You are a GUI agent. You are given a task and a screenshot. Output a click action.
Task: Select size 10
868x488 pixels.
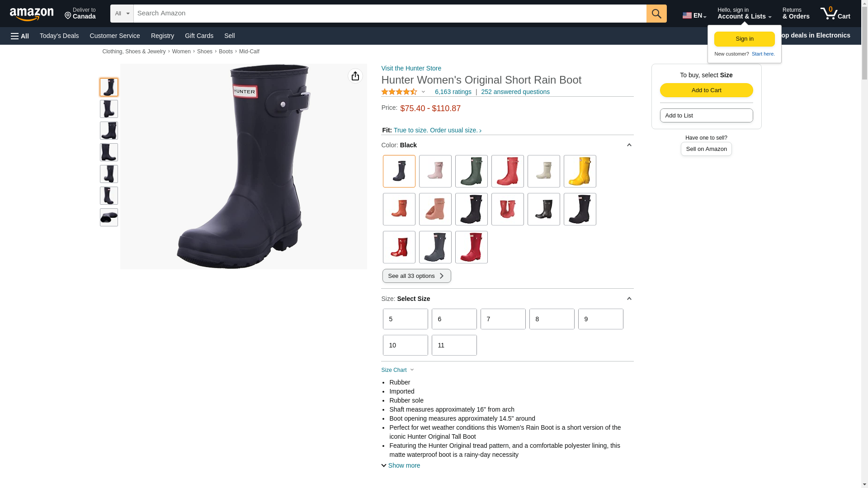click(x=405, y=345)
